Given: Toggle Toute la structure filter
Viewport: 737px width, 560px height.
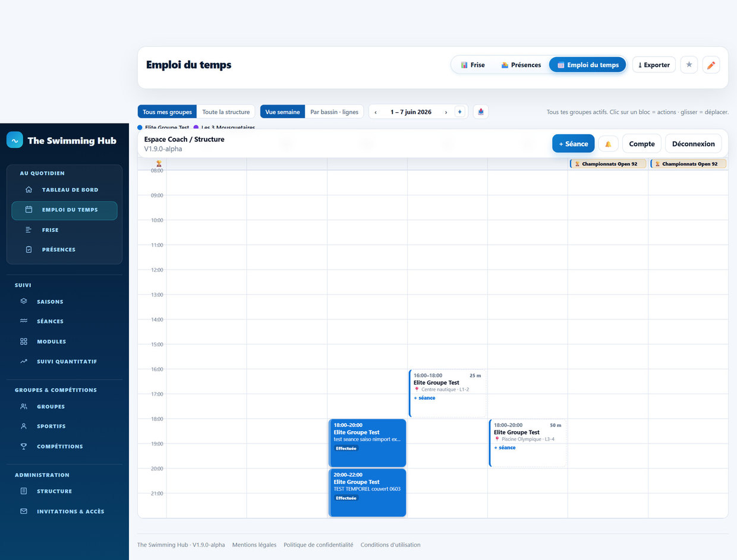Looking at the screenshot, I should coord(226,112).
